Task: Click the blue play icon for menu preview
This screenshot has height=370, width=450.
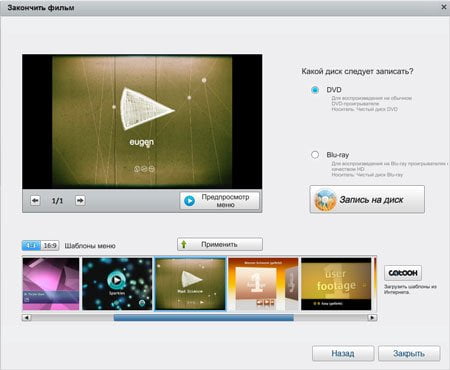Action: click(x=189, y=201)
